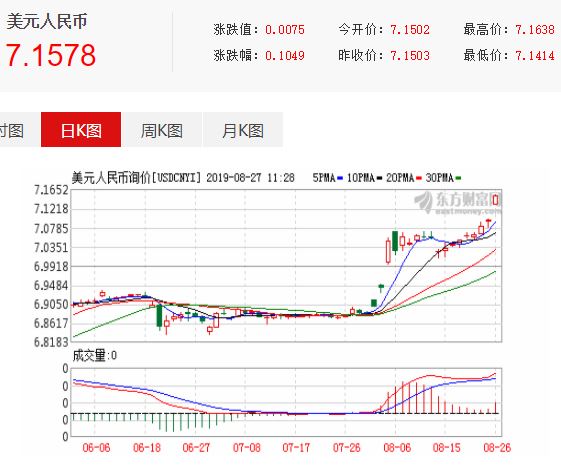Click the 08-26 date axis marker
This screenshot has width=561, height=472.
pyautogui.click(x=497, y=447)
